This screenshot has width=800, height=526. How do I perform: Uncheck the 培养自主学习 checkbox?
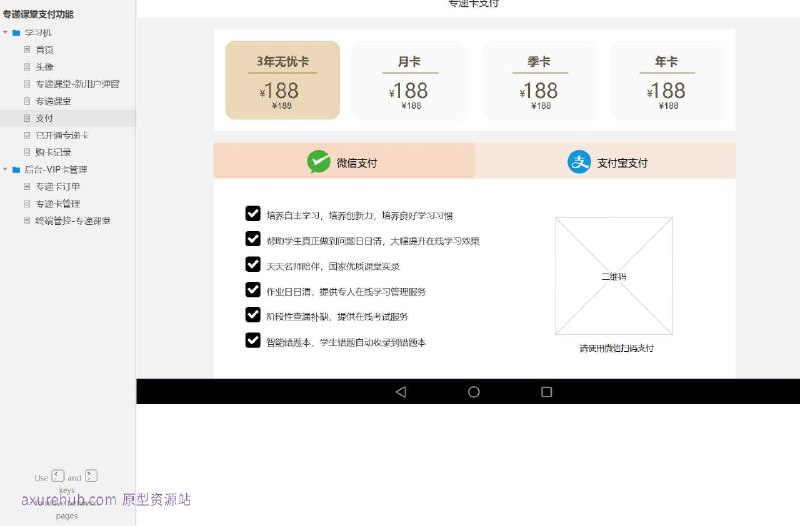click(253, 213)
